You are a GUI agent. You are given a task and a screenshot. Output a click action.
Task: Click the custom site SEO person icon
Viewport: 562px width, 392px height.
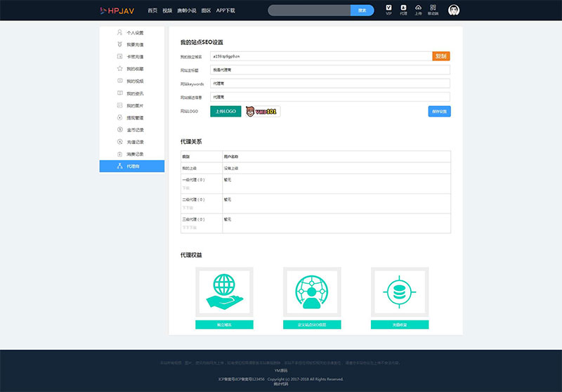(x=312, y=292)
